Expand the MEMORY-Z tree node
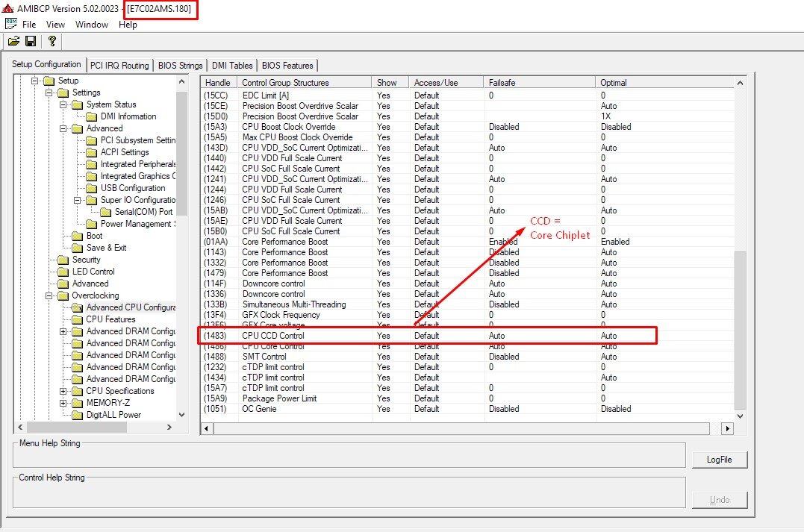This screenshot has height=532, width=804. [x=63, y=403]
